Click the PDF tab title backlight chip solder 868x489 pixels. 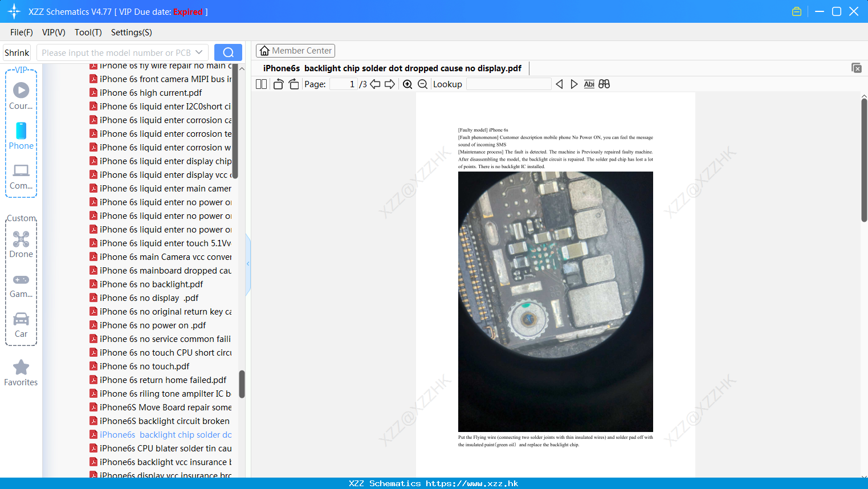tap(392, 68)
